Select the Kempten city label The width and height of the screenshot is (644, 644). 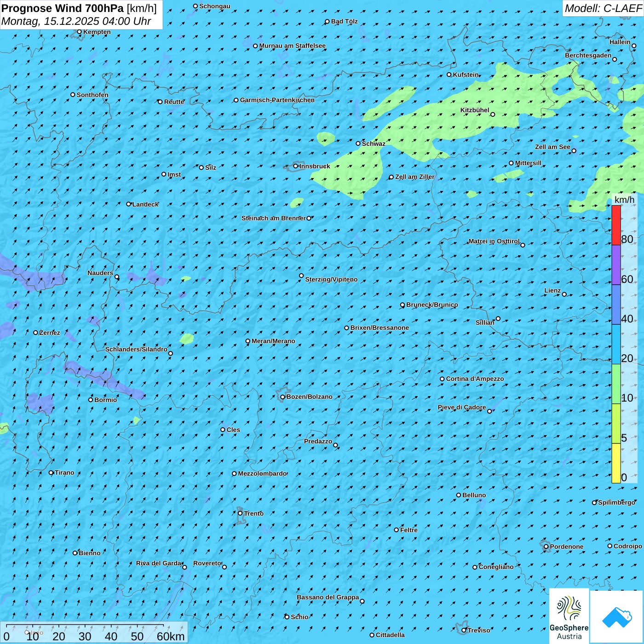(97, 32)
